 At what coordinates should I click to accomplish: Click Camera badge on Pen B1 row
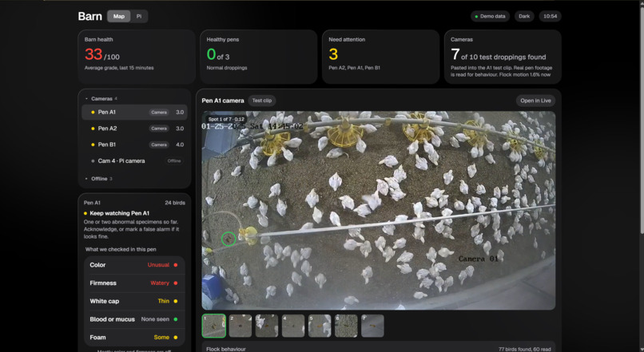(x=159, y=144)
